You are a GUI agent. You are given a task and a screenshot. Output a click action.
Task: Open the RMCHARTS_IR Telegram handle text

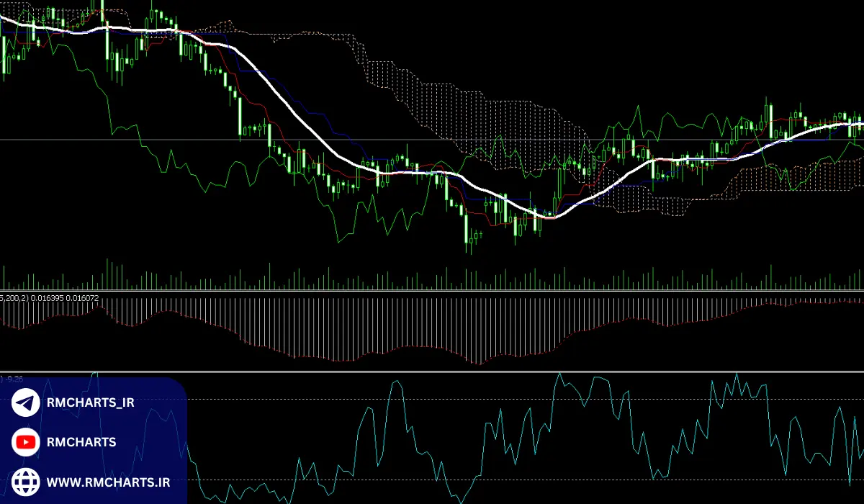(90, 403)
